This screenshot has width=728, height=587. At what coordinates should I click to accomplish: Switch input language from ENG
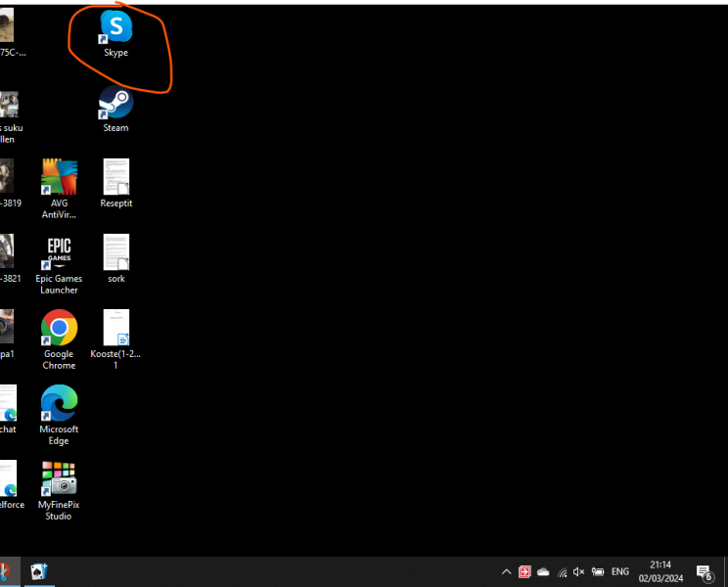(620, 571)
